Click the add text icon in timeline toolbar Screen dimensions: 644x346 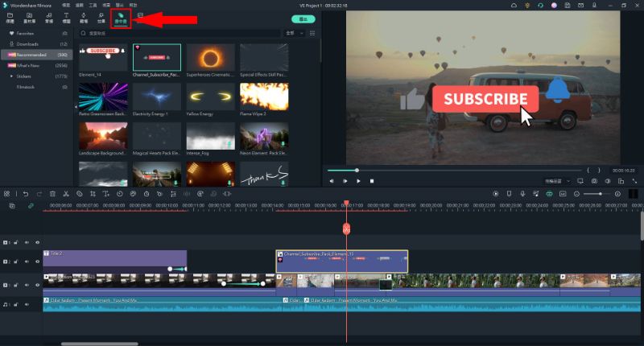point(106,194)
